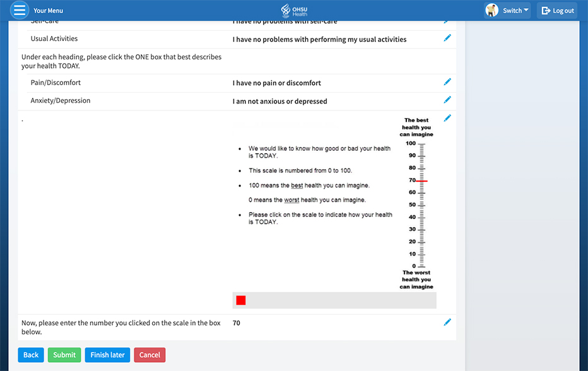This screenshot has width=588, height=371.
Task: Expand the Switch user dropdown
Action: coord(515,10)
